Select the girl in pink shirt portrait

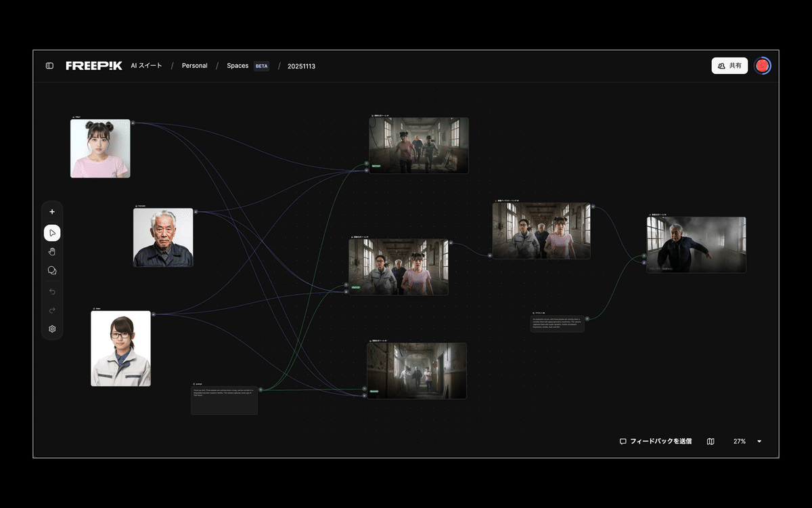(100, 148)
